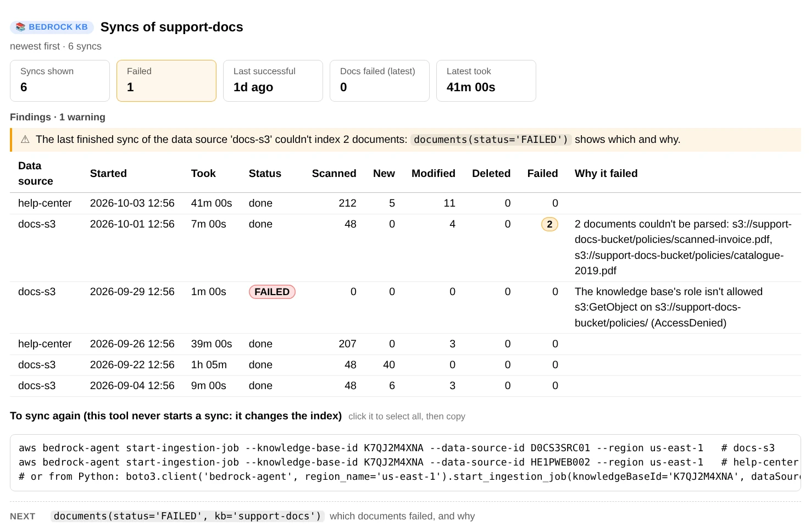Select the help-center row started 2026-10-03 12:56
This screenshot has height=532, width=811.
(x=405, y=203)
